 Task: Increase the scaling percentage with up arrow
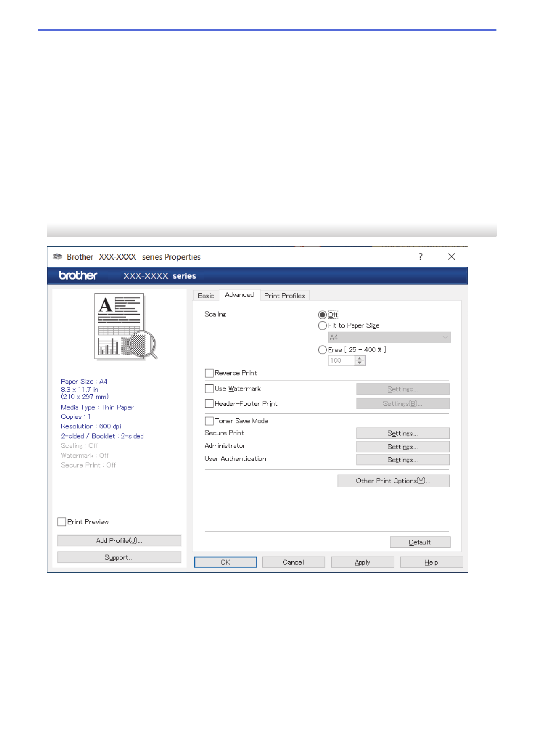360,358
